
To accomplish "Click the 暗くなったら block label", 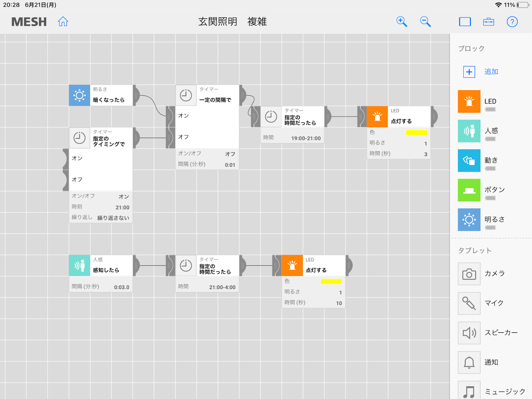I will (109, 100).
